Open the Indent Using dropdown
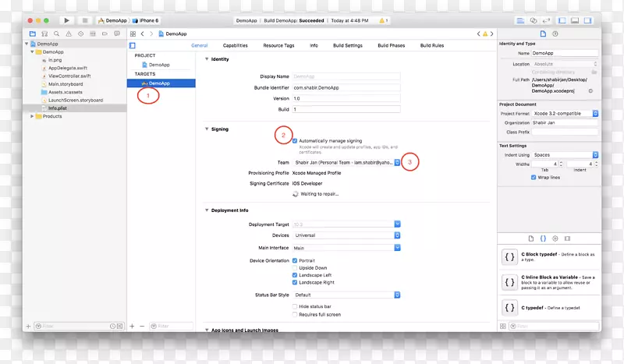The image size is (624, 364). click(x=565, y=155)
